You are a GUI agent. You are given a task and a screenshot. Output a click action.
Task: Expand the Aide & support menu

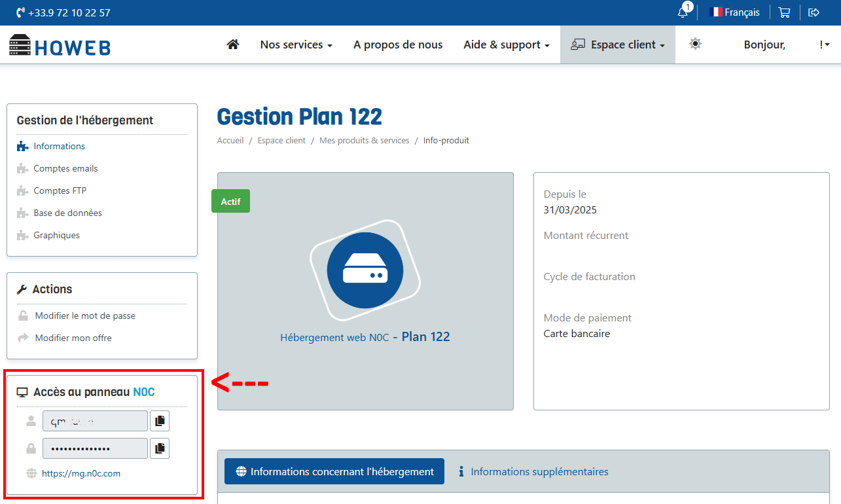[x=507, y=45]
